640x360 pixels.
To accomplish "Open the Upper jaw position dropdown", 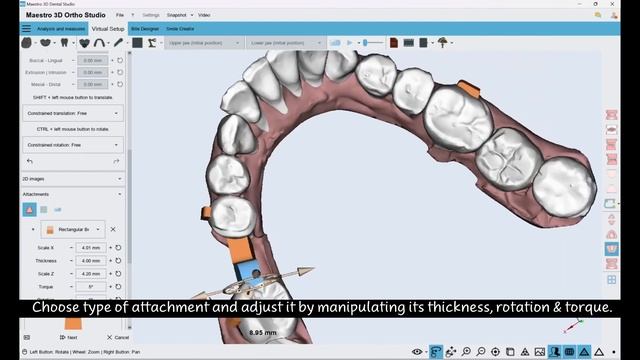I will [x=204, y=43].
